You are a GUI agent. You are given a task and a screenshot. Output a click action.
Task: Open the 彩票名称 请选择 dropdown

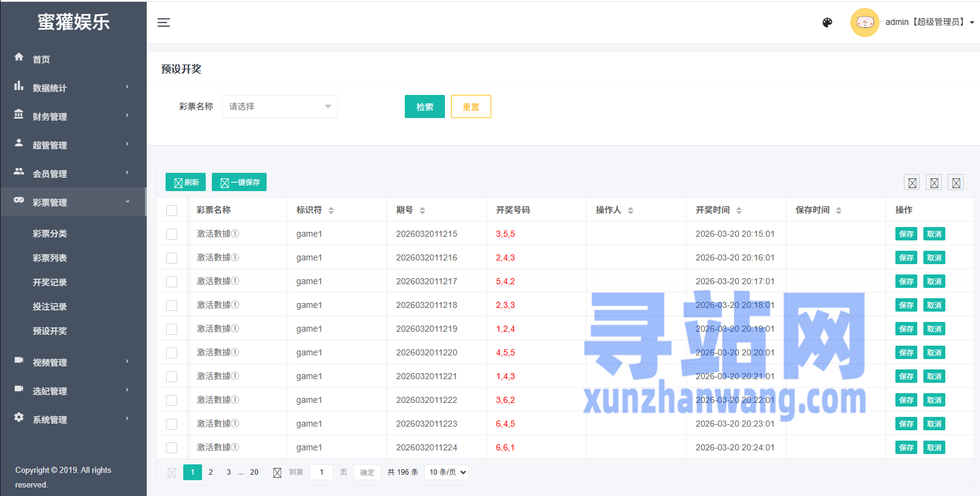279,107
